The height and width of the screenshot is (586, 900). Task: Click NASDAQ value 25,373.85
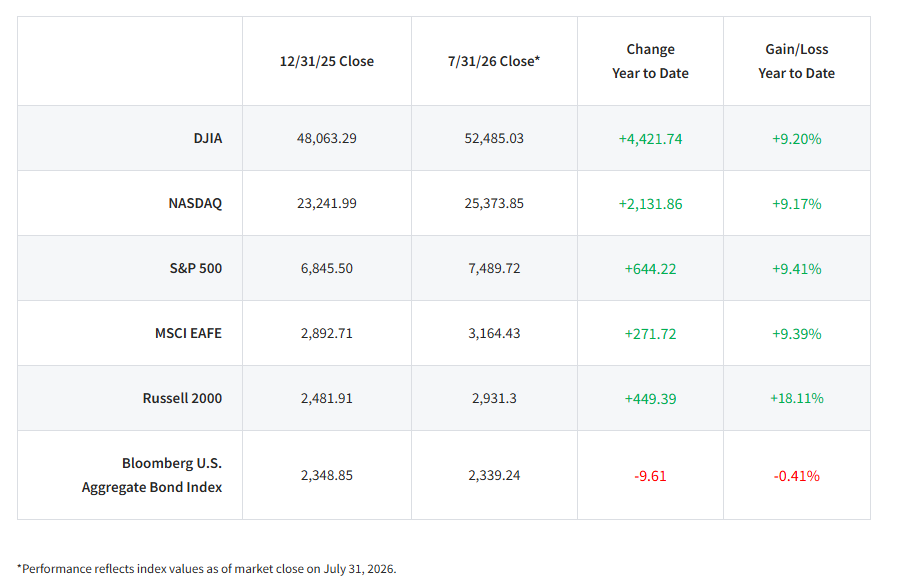[494, 203]
